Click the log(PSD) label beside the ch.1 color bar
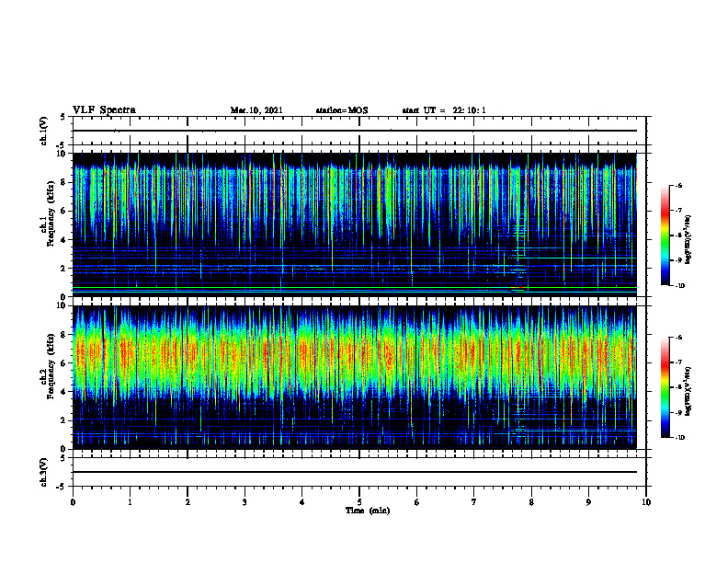Screen dimensions: 728x563 [688, 240]
